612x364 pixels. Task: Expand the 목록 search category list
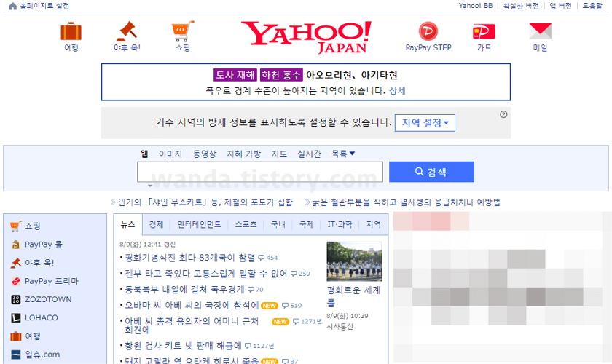(343, 154)
